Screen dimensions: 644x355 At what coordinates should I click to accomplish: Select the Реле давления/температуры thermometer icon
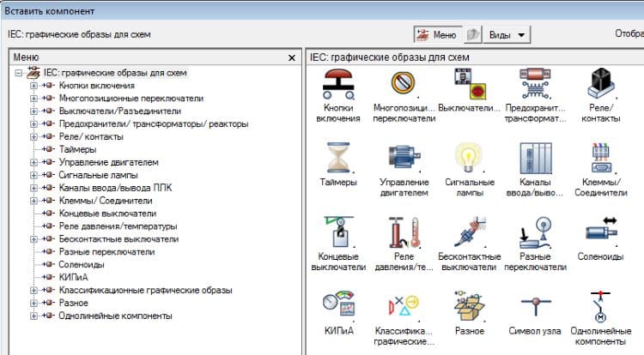coord(404,232)
